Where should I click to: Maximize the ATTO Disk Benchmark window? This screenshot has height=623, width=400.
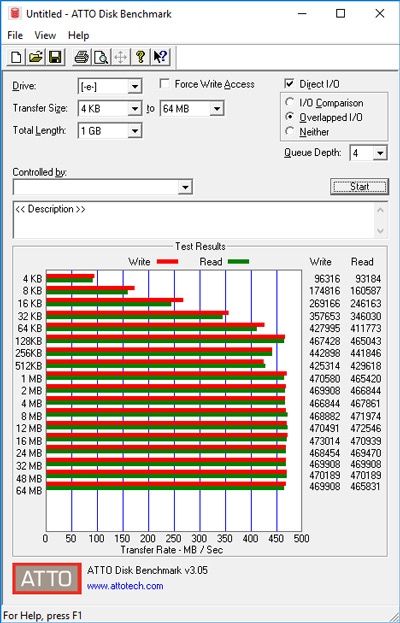[340, 14]
